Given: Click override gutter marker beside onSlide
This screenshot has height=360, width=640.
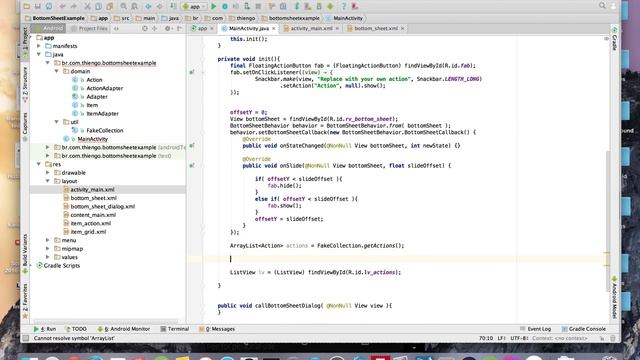Looking at the screenshot, I should 192,166.
